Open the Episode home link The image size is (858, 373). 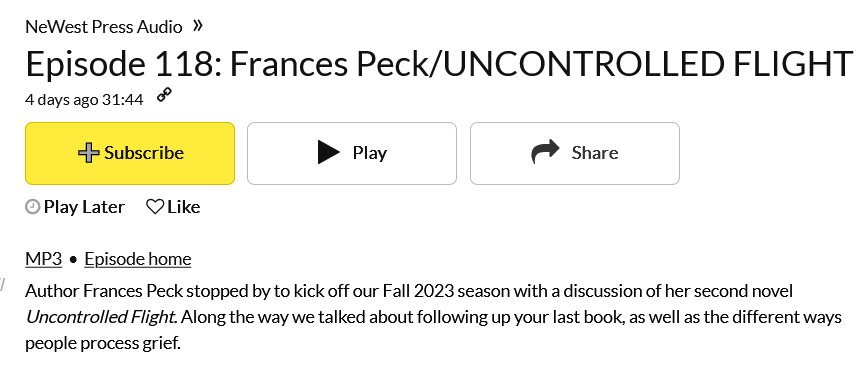coord(138,259)
